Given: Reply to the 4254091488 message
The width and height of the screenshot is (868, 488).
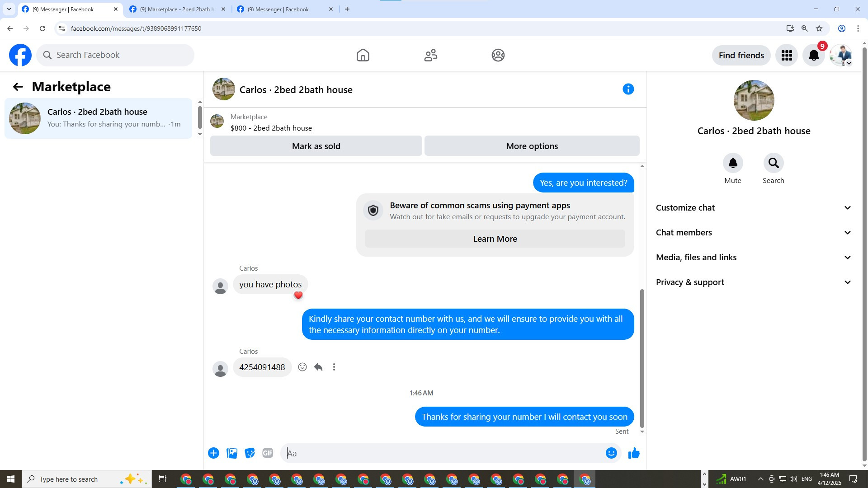Looking at the screenshot, I should (318, 367).
